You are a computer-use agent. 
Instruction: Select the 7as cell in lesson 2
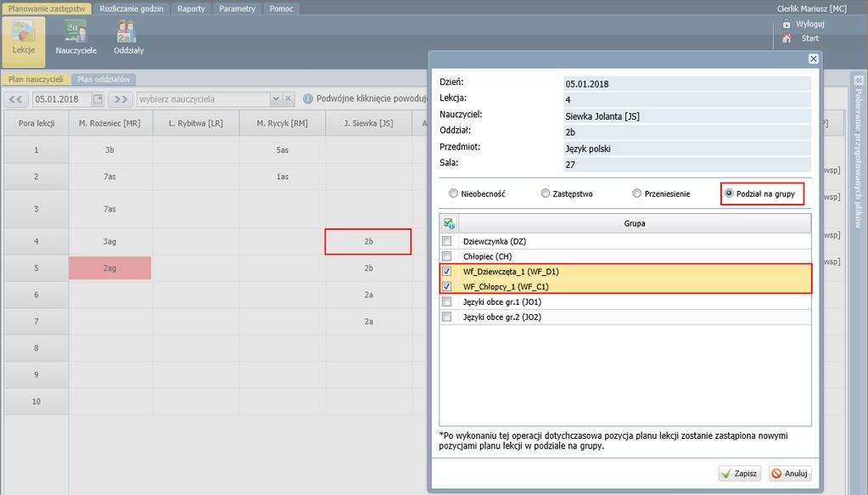(109, 177)
